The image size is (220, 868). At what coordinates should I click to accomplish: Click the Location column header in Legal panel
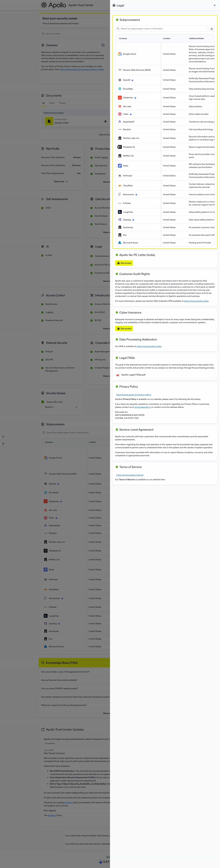coord(167,38)
